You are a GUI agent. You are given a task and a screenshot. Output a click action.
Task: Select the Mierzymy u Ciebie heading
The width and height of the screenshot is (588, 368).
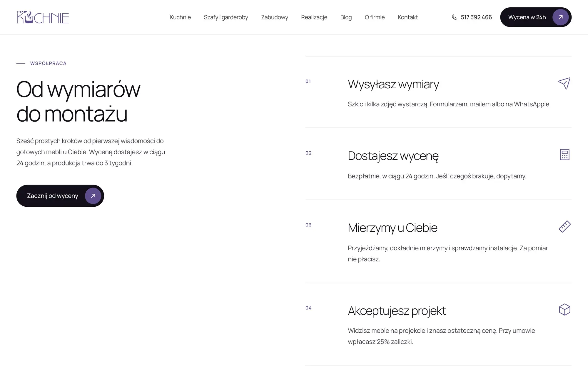pyautogui.click(x=392, y=228)
